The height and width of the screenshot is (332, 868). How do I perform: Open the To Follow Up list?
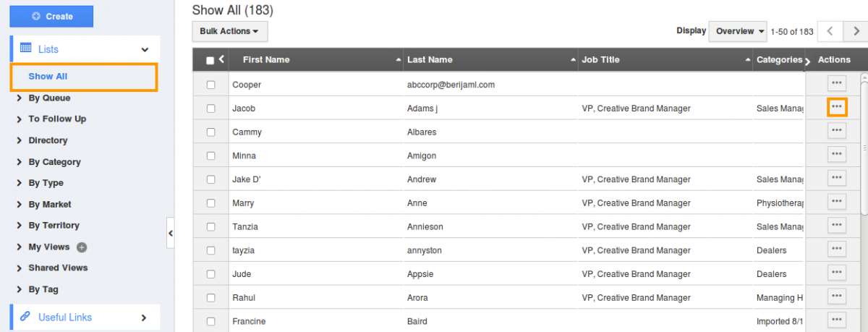[57, 119]
